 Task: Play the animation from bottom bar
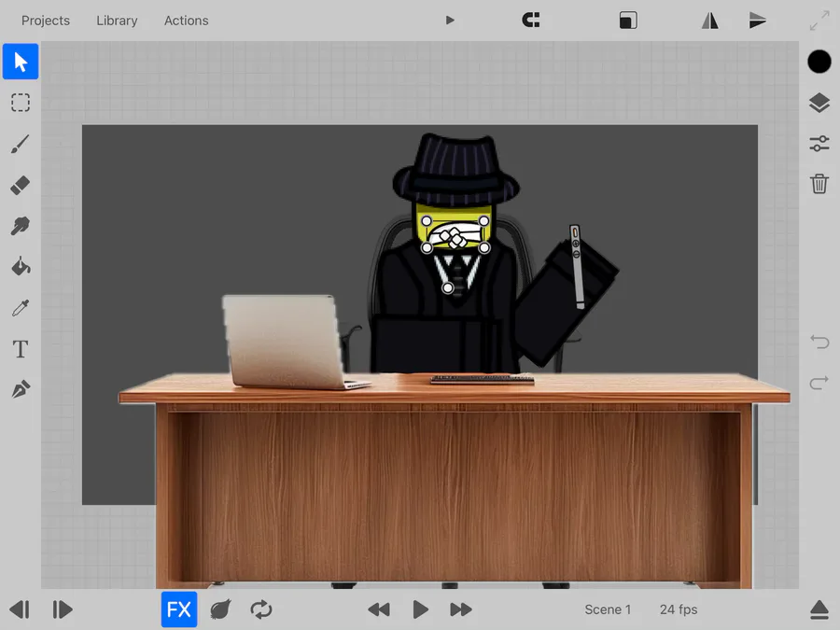(x=421, y=609)
